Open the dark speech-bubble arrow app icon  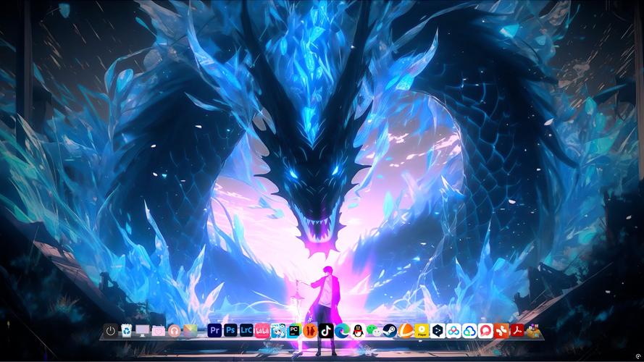pyautogui.click(x=438, y=330)
